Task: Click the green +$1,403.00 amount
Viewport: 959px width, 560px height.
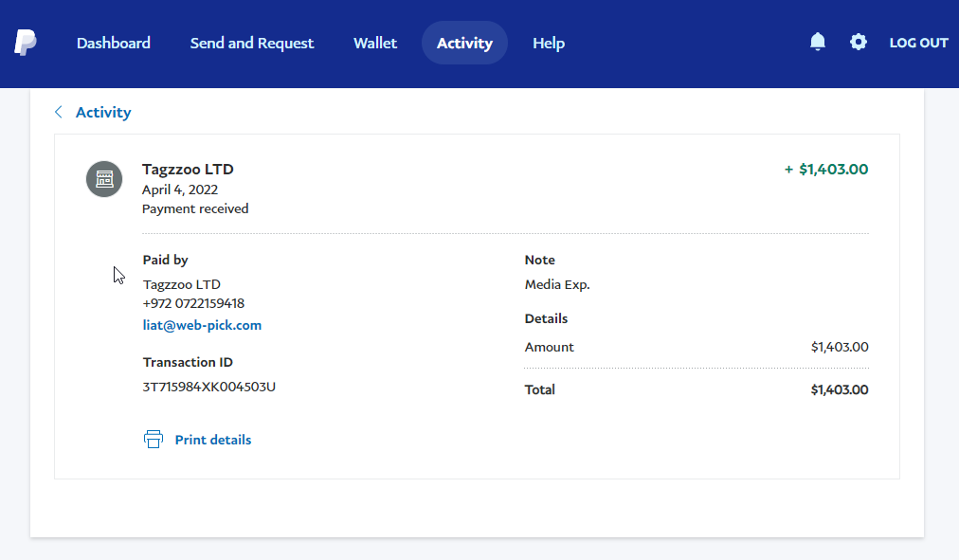Action: tap(826, 170)
